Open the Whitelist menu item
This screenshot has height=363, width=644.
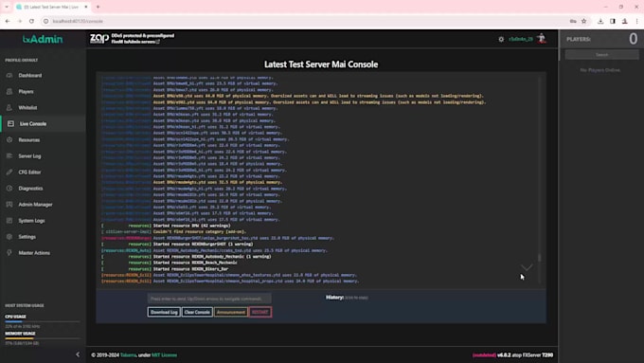coord(27,108)
